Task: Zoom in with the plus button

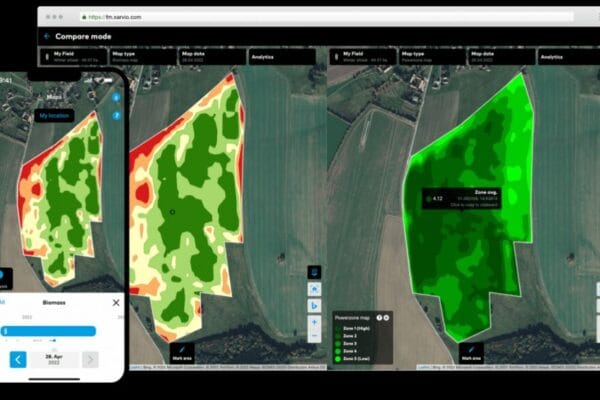Action: coord(315,322)
